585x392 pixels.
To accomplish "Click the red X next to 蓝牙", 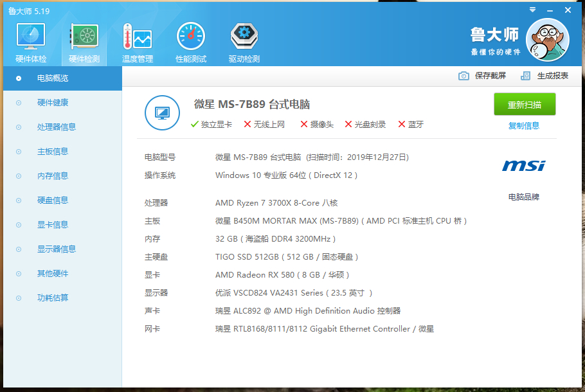I will point(401,124).
